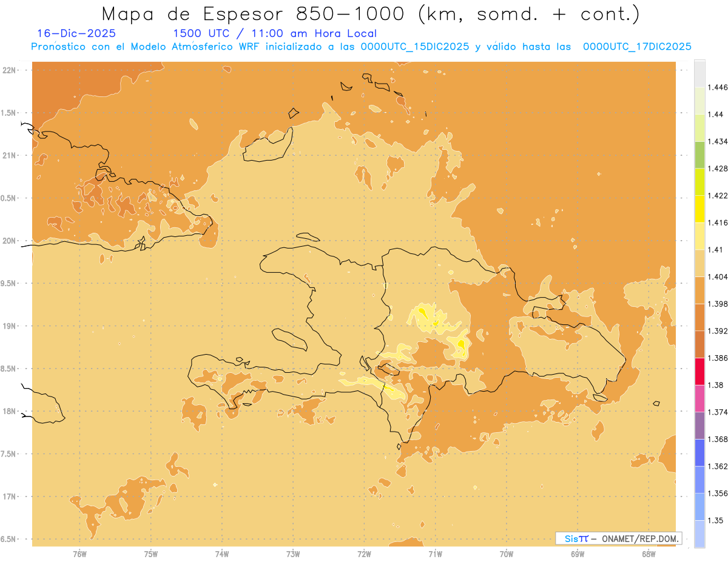
Task: Pick the tan swatch between 1.404 and 1.41
Action: pyautogui.click(x=699, y=263)
